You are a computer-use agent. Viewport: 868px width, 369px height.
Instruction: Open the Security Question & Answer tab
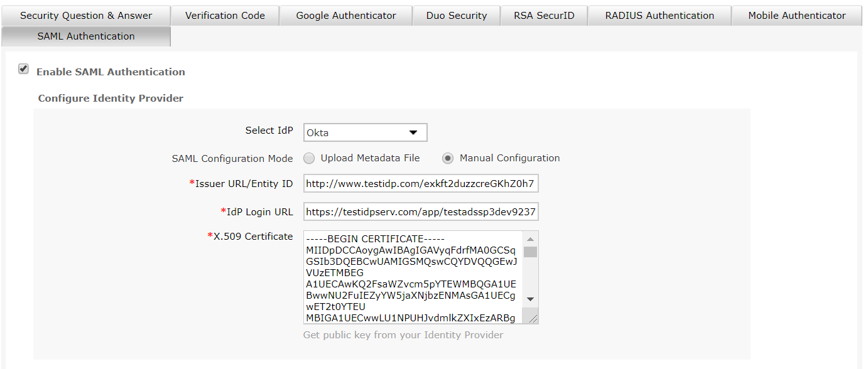click(86, 16)
